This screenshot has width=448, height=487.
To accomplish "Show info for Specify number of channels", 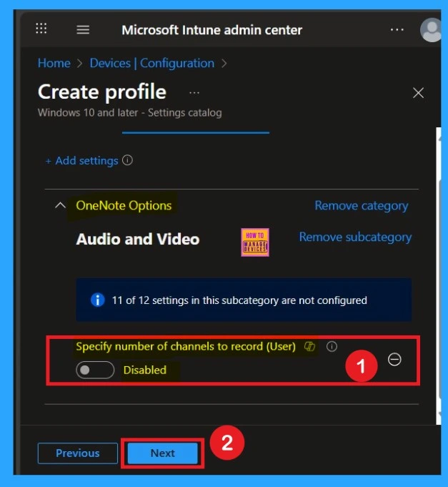I will (x=332, y=346).
